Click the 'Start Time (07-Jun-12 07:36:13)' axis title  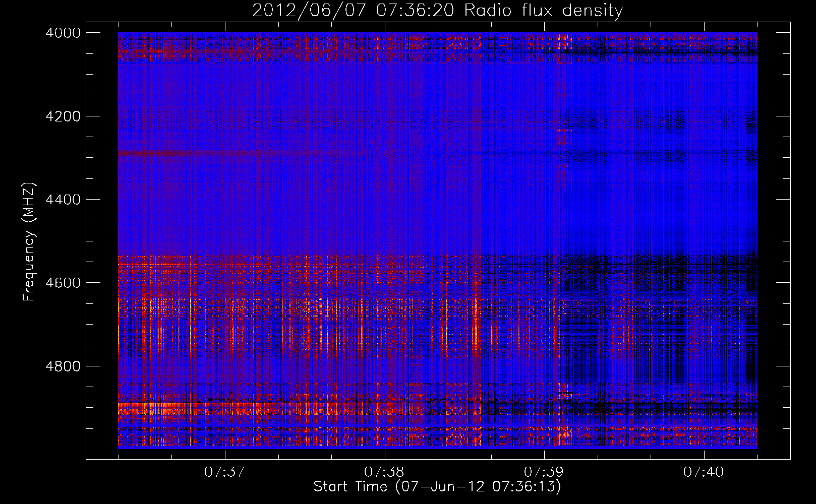437,487
